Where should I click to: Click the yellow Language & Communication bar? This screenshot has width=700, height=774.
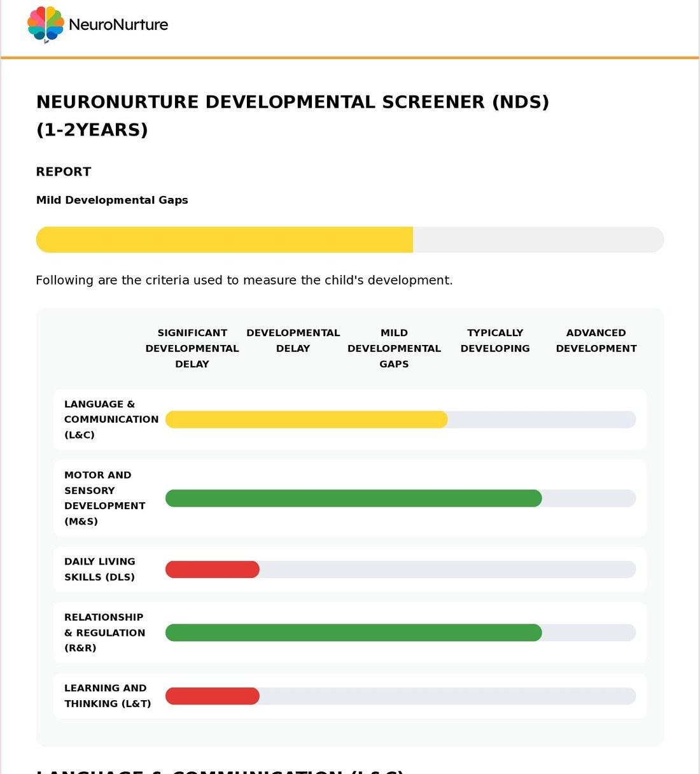click(x=307, y=419)
